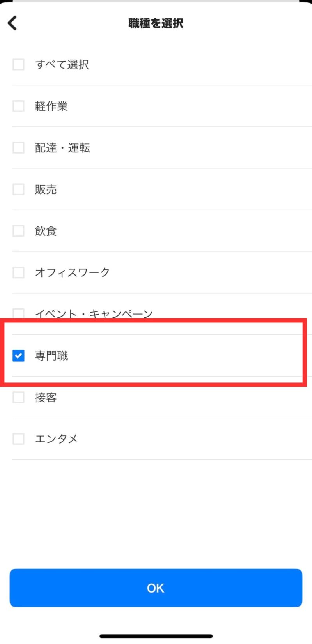Tap the 専門職 label text
312x644 pixels.
(51, 356)
